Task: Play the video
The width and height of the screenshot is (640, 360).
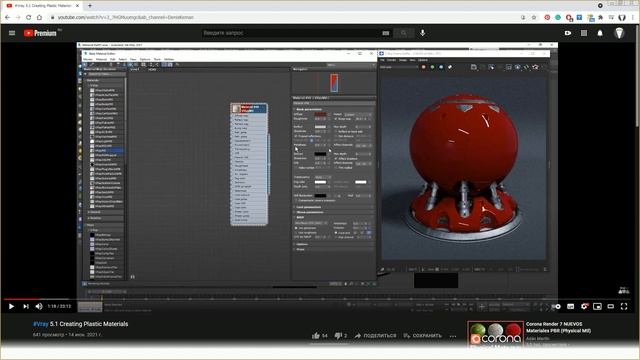Action: pyautogui.click(x=11, y=306)
